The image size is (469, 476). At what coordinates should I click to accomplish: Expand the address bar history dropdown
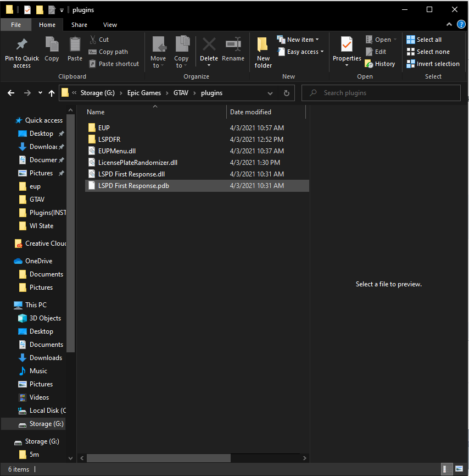pyautogui.click(x=270, y=93)
